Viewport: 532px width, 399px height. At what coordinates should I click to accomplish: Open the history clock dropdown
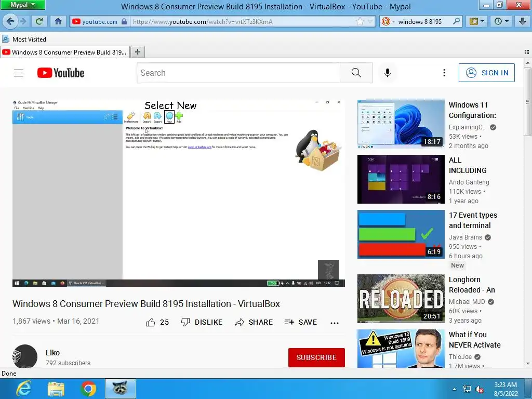coord(501,22)
